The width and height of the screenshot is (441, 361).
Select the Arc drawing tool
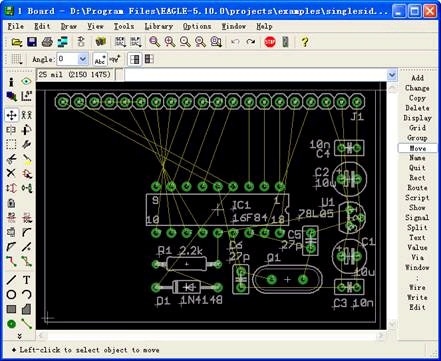(x=27, y=294)
